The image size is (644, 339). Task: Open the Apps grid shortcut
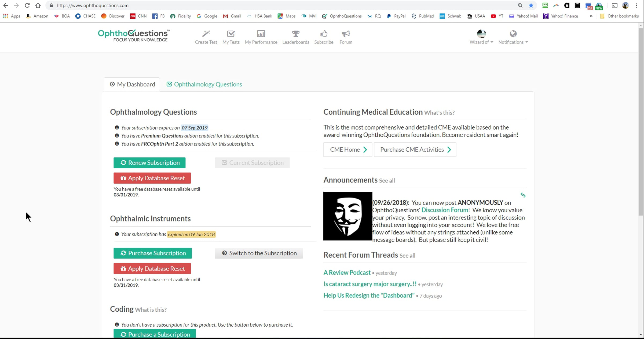tap(12, 16)
